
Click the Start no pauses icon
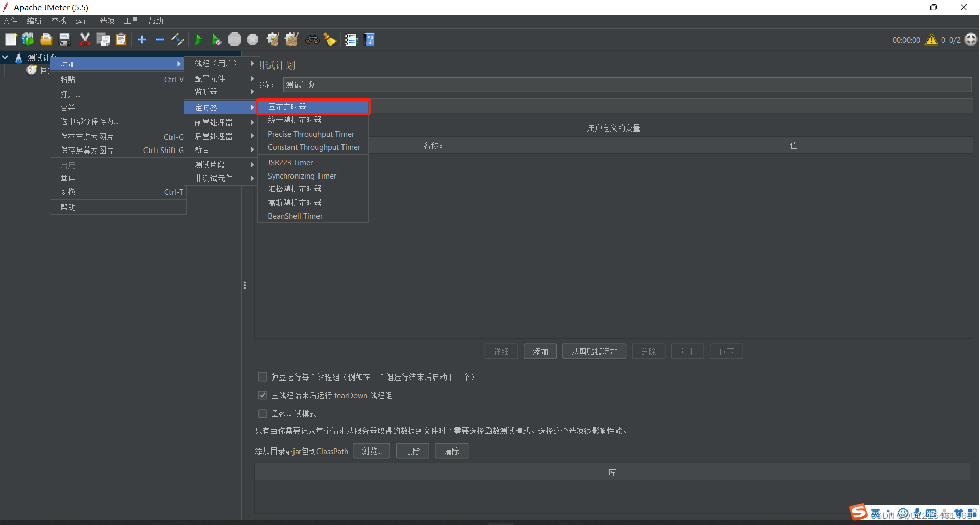[x=216, y=39]
